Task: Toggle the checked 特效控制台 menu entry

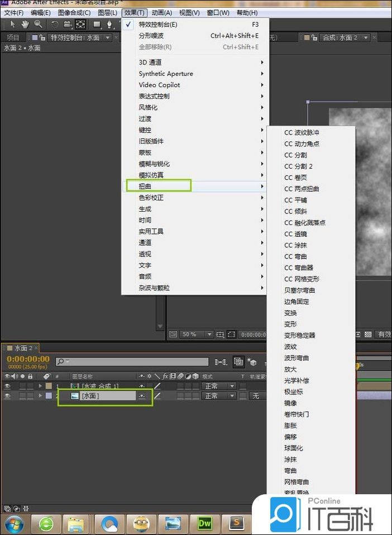Action: [x=157, y=25]
